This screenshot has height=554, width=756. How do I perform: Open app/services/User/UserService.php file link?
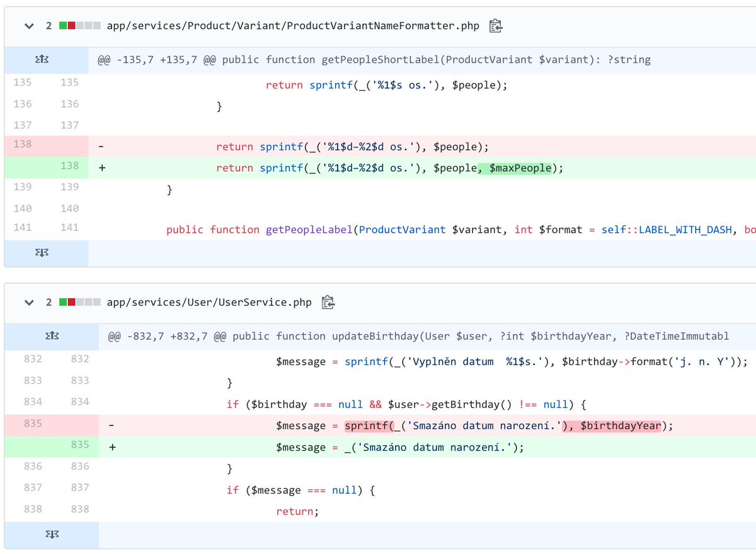point(209,303)
